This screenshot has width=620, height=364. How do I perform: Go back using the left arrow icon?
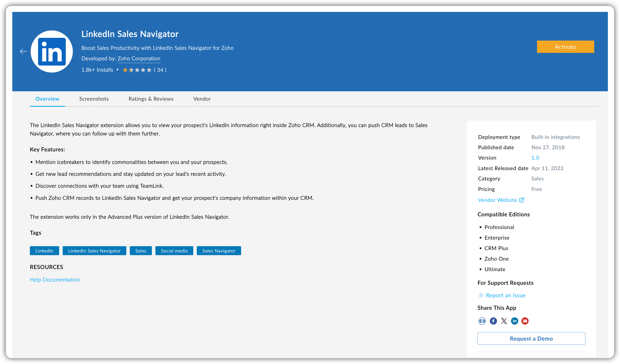23,51
